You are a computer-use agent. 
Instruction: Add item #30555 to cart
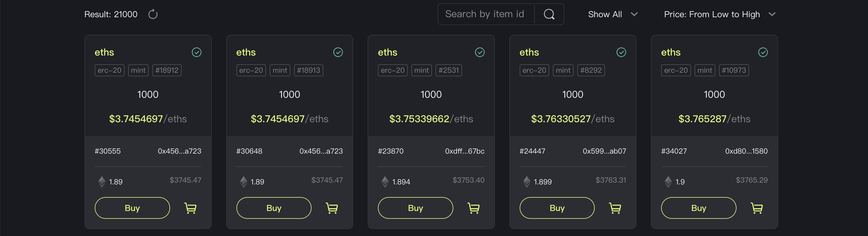click(190, 208)
